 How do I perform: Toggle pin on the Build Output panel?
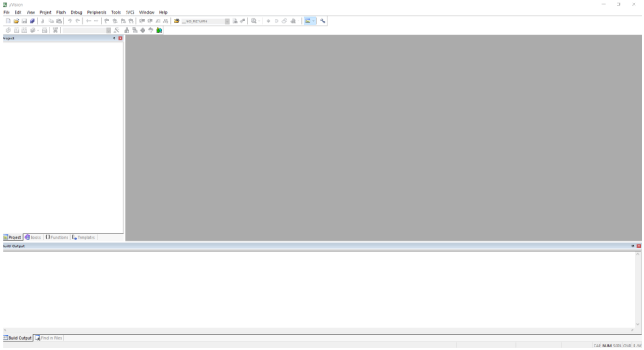click(x=633, y=246)
